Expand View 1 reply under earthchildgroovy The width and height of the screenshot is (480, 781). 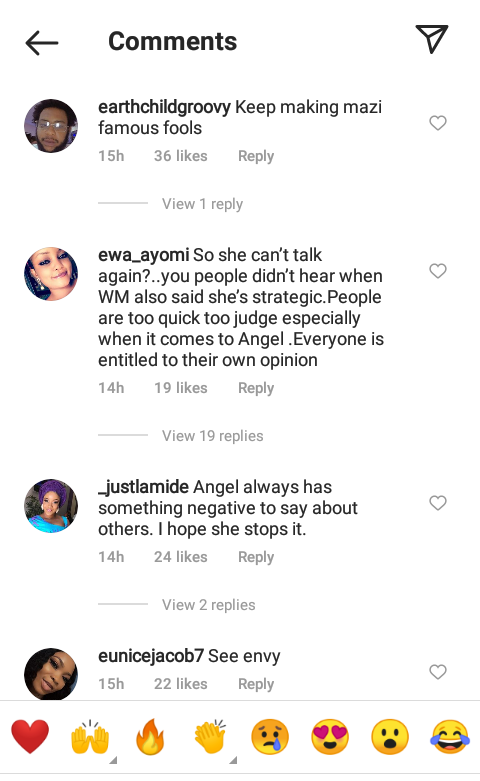point(202,204)
